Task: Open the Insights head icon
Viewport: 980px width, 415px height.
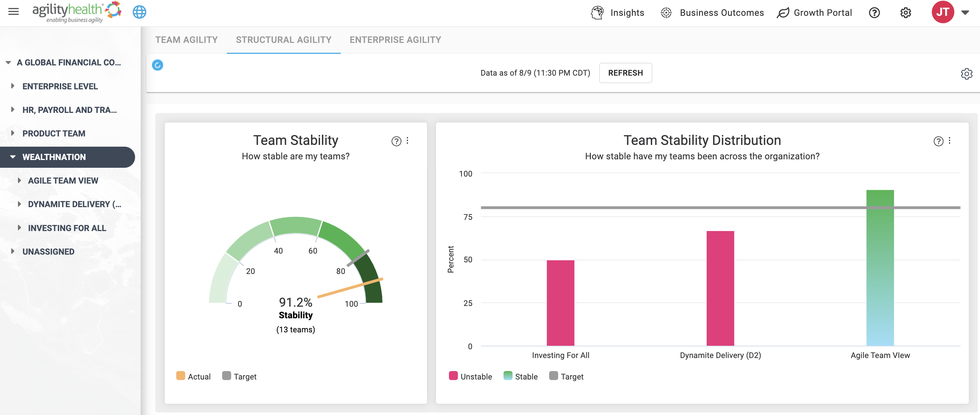Action: 597,13
